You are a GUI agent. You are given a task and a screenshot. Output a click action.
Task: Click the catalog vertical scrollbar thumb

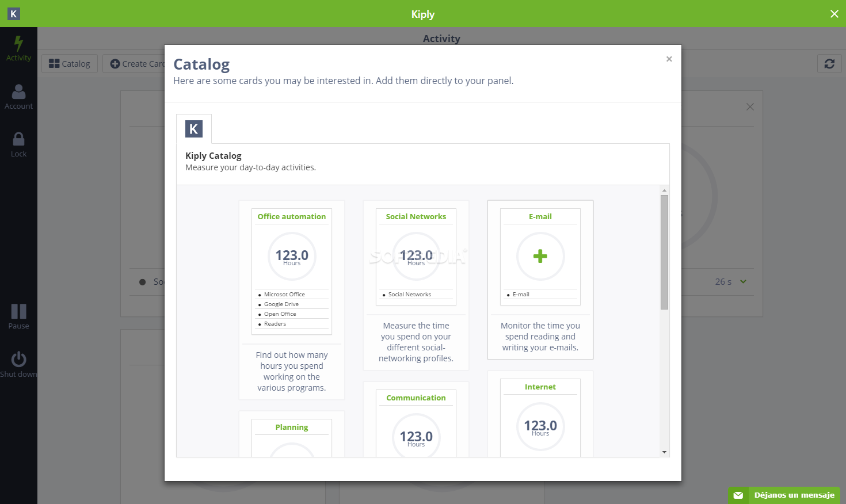click(x=664, y=252)
